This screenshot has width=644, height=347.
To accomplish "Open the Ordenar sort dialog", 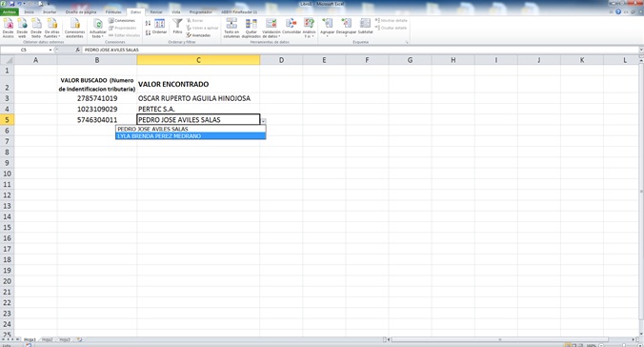I will tap(159, 27).
